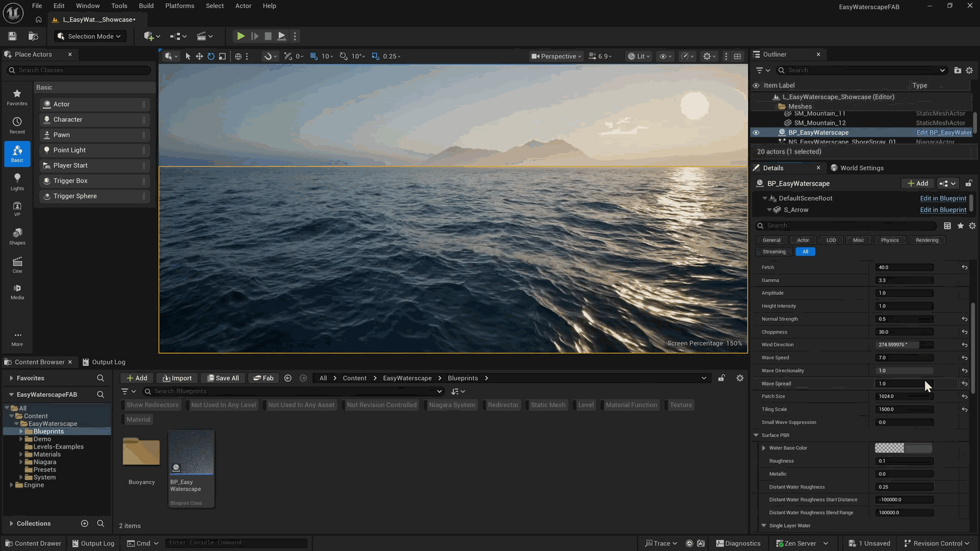Open the Build menu

click(146, 6)
